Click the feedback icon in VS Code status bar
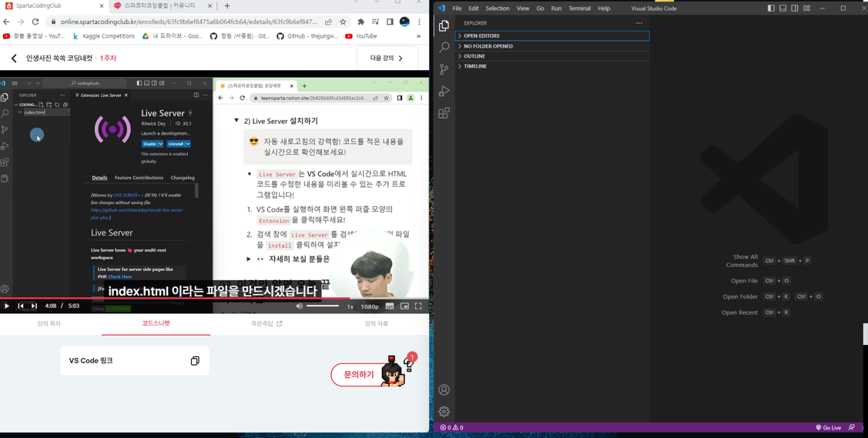The image size is (868, 438). click(x=851, y=427)
